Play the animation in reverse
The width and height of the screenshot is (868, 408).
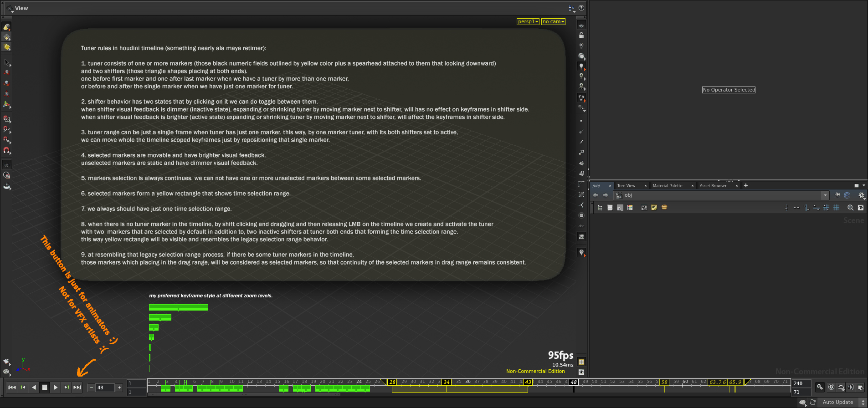34,388
